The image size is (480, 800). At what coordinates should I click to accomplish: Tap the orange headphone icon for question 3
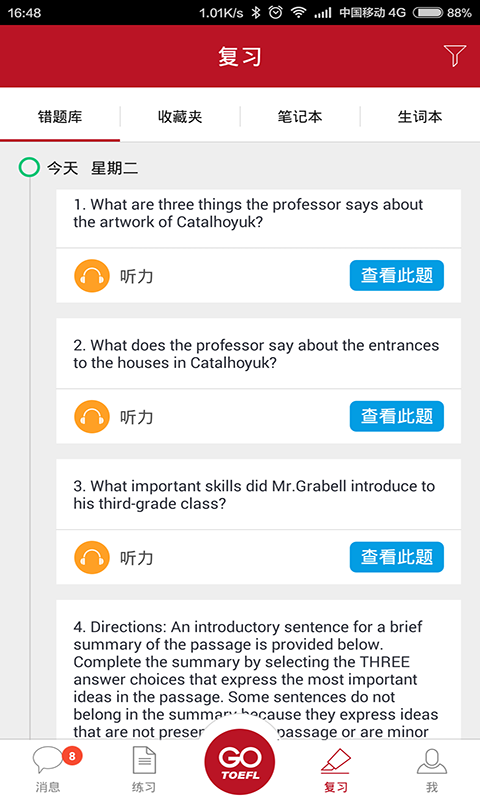[x=92, y=558]
